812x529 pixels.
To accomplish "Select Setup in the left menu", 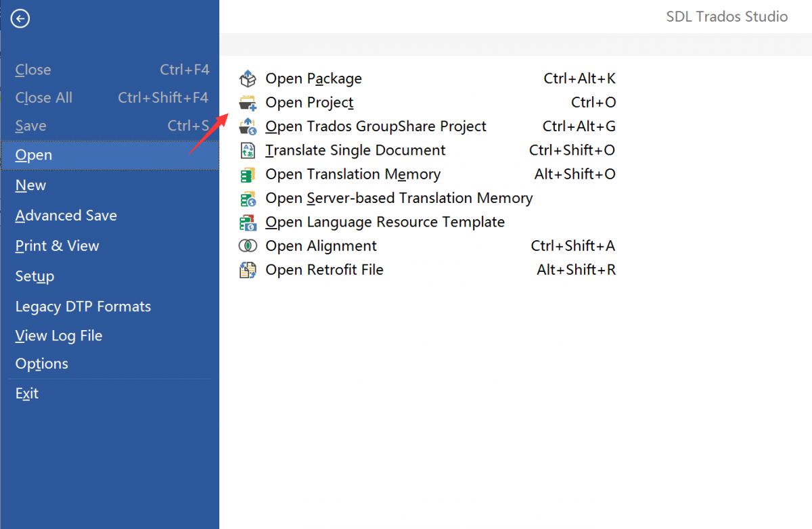I will pyautogui.click(x=35, y=277).
